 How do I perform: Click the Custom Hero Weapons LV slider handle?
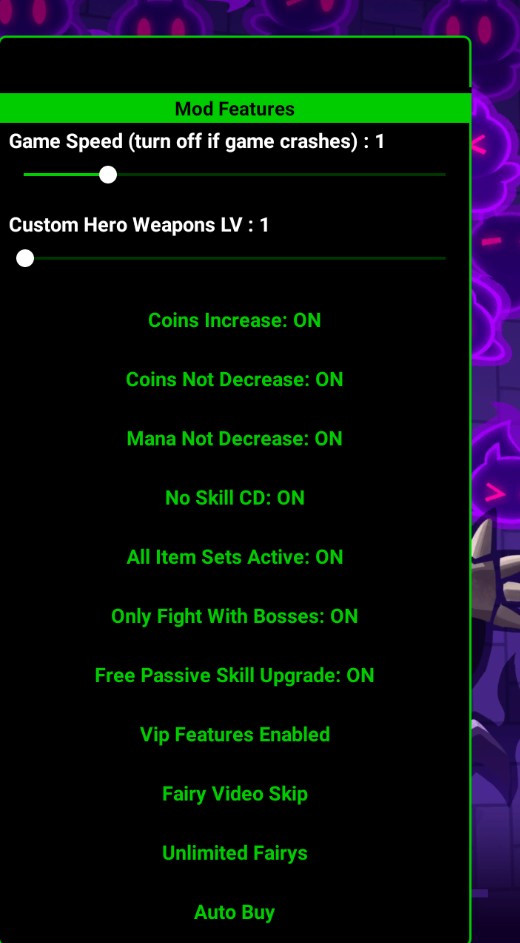[x=25, y=259]
